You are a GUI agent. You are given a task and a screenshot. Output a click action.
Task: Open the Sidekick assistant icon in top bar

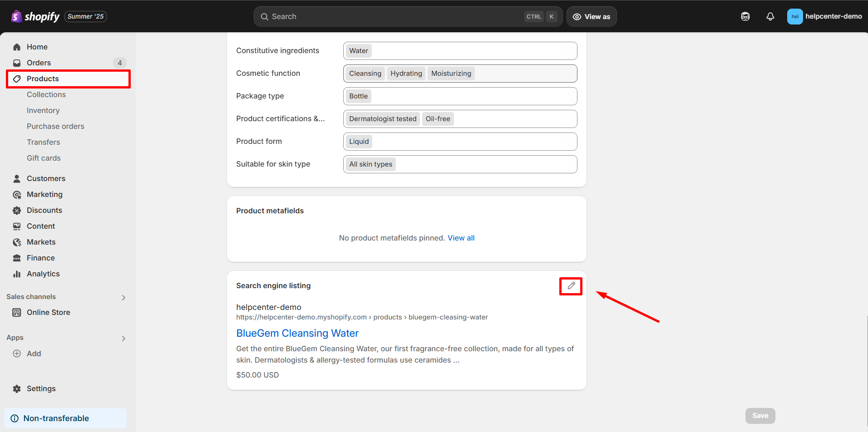[745, 17]
